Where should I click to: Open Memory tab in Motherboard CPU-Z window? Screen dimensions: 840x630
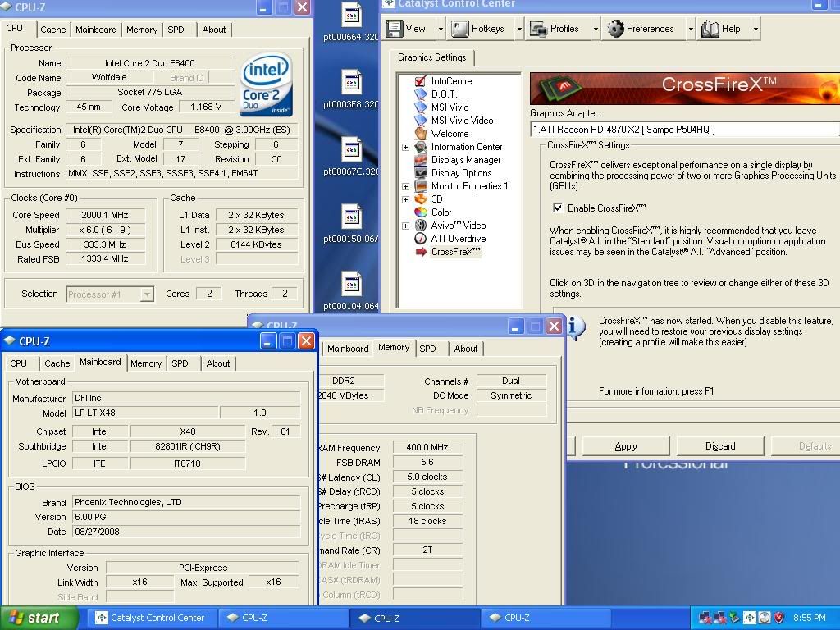(x=146, y=363)
